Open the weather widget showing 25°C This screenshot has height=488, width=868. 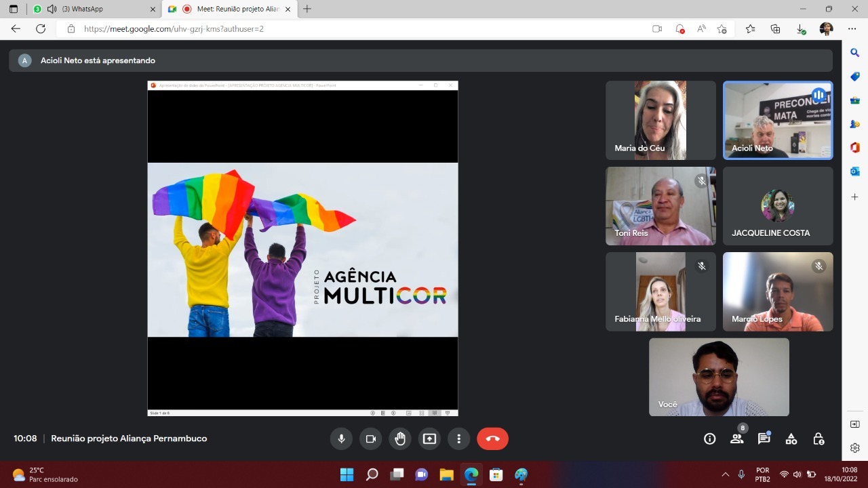(x=45, y=474)
